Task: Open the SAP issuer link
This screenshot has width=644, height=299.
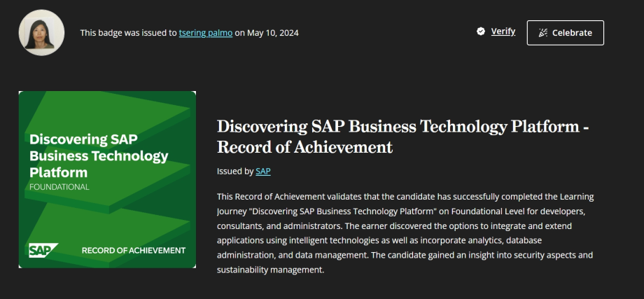Action: pos(262,171)
